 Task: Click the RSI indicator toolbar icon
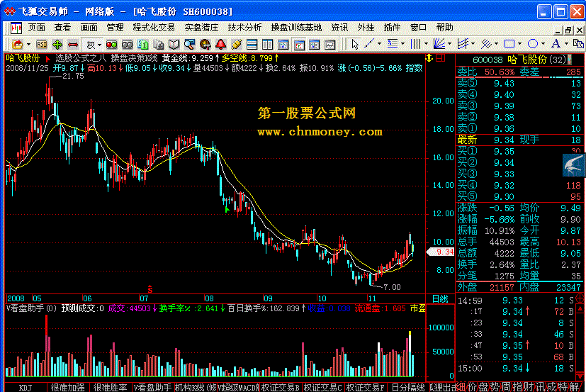pyautogui.click(x=42, y=45)
